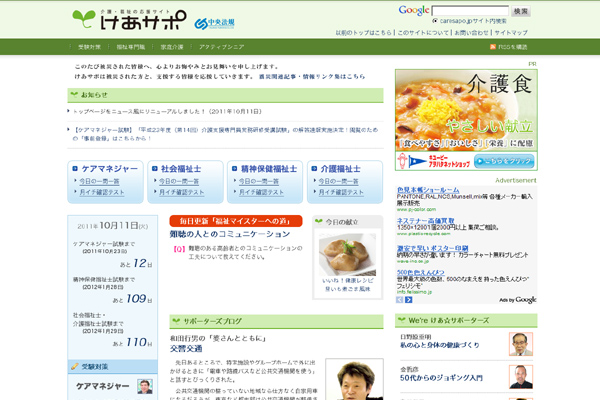Screen dimensions: 600x400
Task: Open the 受験対策 navigation tab
Action: point(88,47)
